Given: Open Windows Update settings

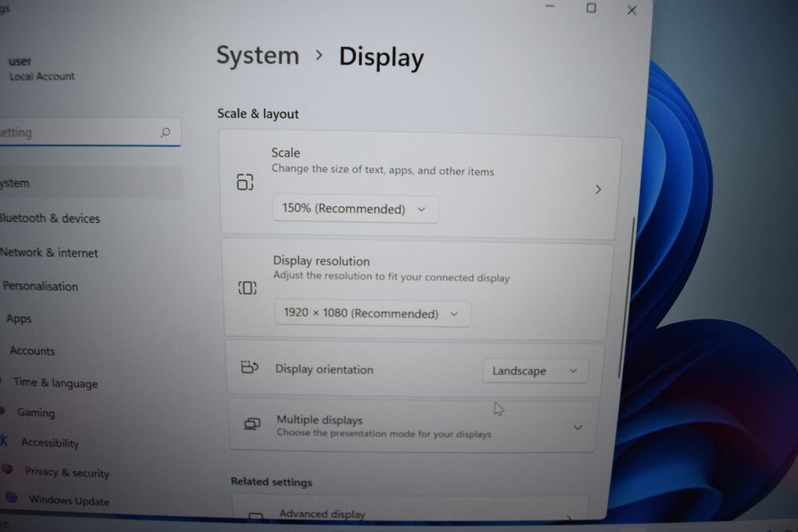Looking at the screenshot, I should pyautogui.click(x=69, y=500).
